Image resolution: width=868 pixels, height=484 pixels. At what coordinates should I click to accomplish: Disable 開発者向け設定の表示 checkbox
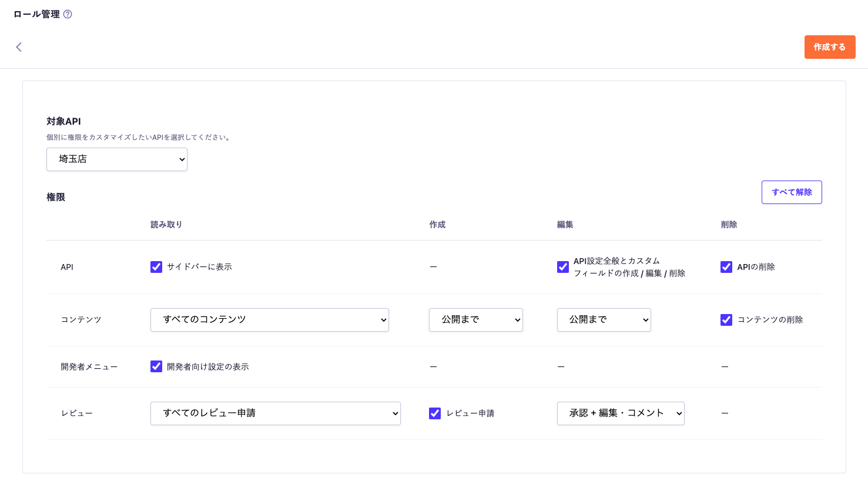[x=156, y=366]
